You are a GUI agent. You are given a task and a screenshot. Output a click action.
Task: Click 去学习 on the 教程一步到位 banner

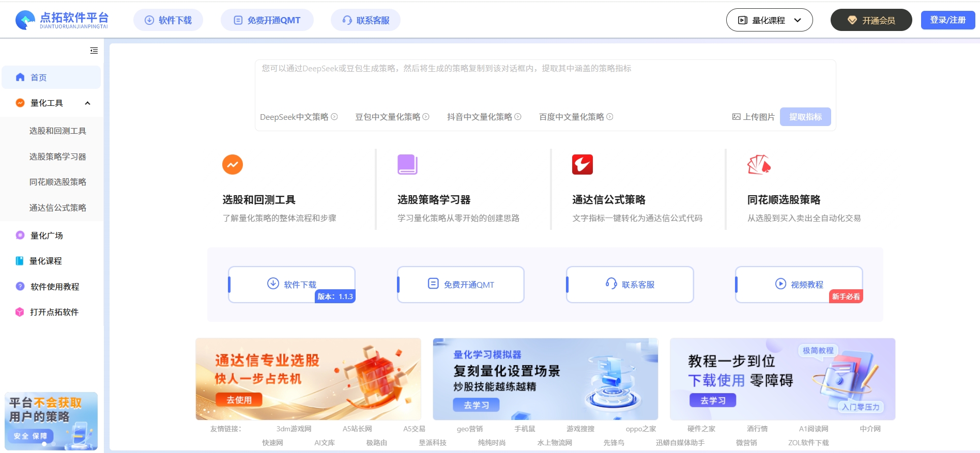tap(713, 400)
